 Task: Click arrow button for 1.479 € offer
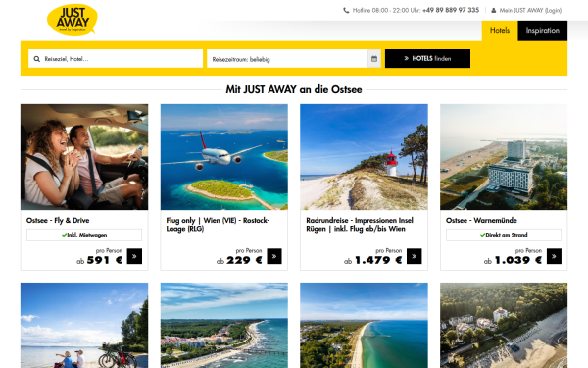414,256
